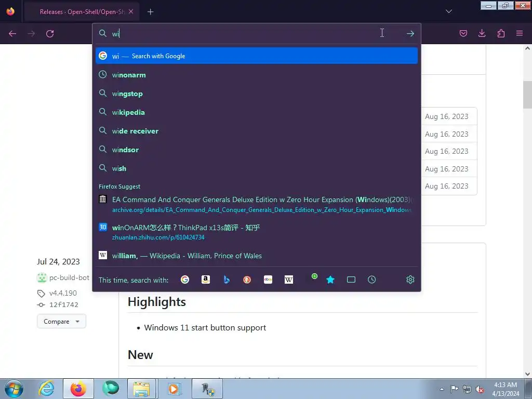Screen dimensions: 532x399
Task: Click the Firefox back arrow
Action: (x=12, y=34)
